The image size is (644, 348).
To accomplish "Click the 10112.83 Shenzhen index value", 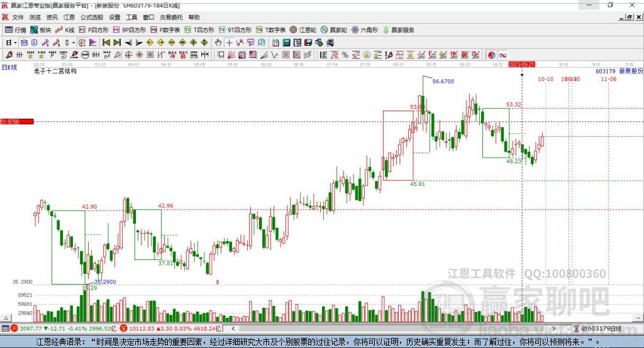I will pyautogui.click(x=142, y=329).
